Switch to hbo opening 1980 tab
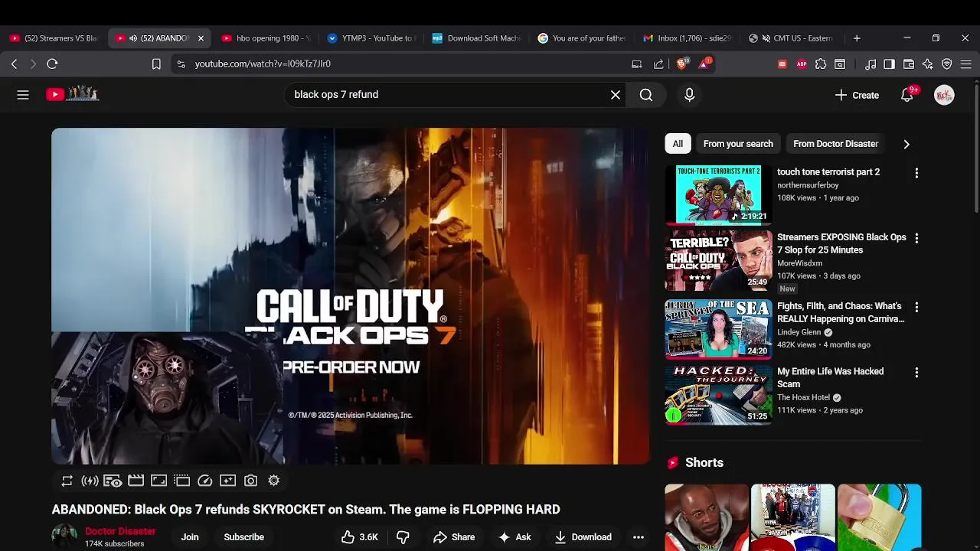Screen dimensions: 980x551 point(266,38)
